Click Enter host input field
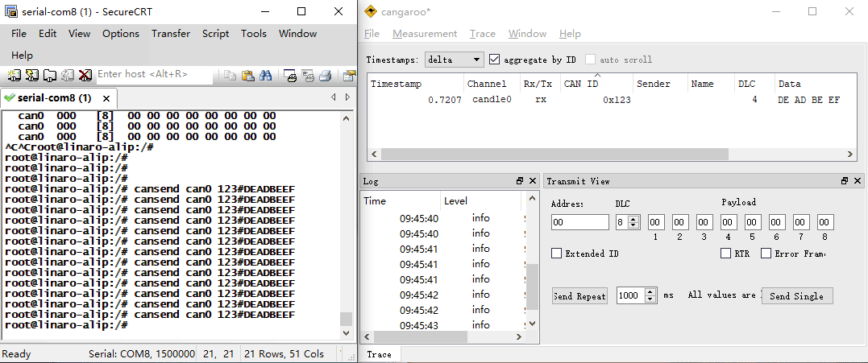 [155, 74]
